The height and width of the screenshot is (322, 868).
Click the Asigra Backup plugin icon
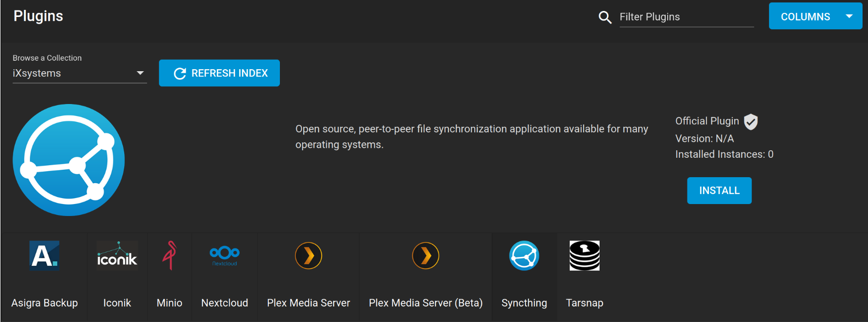pos(44,255)
